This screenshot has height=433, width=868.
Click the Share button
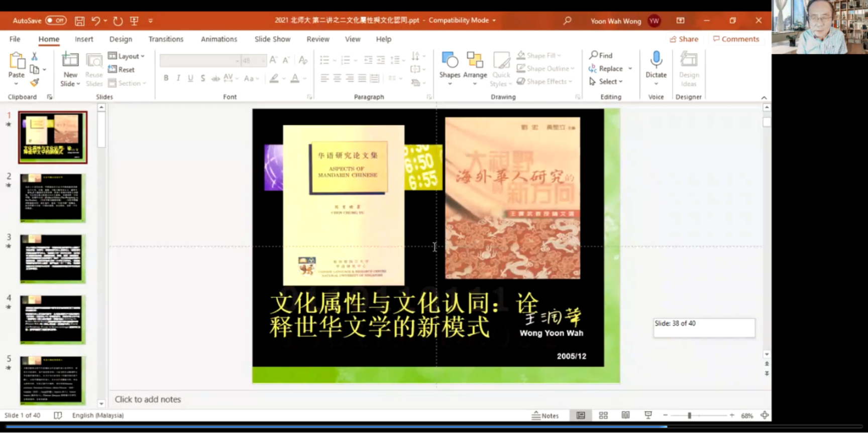click(x=684, y=39)
